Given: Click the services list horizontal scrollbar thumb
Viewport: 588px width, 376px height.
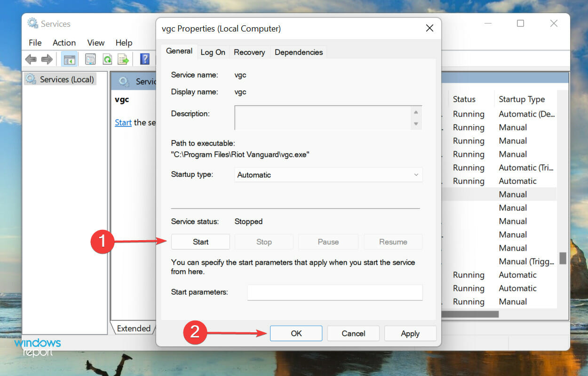Looking at the screenshot, I should pos(470,314).
